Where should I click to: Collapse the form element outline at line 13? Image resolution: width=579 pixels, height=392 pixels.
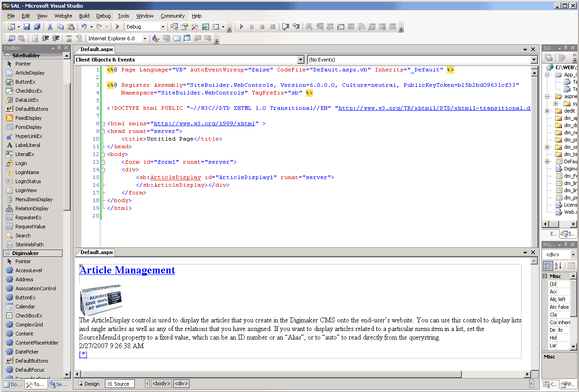point(104,162)
